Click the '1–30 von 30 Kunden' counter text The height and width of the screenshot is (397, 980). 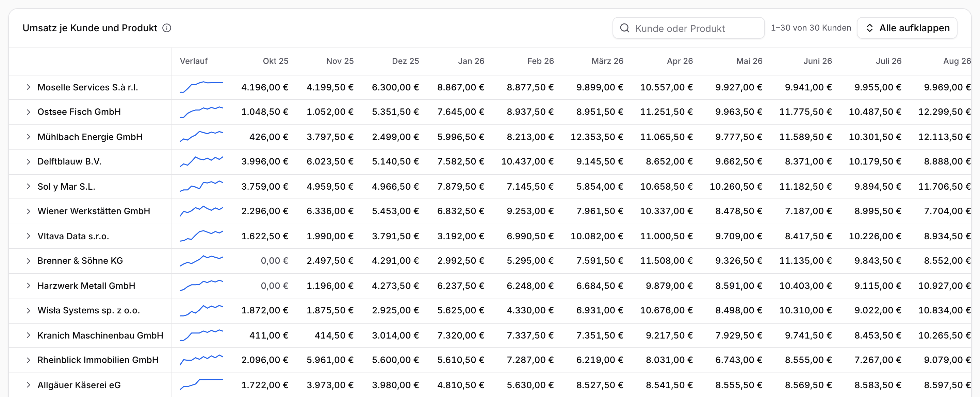(811, 28)
